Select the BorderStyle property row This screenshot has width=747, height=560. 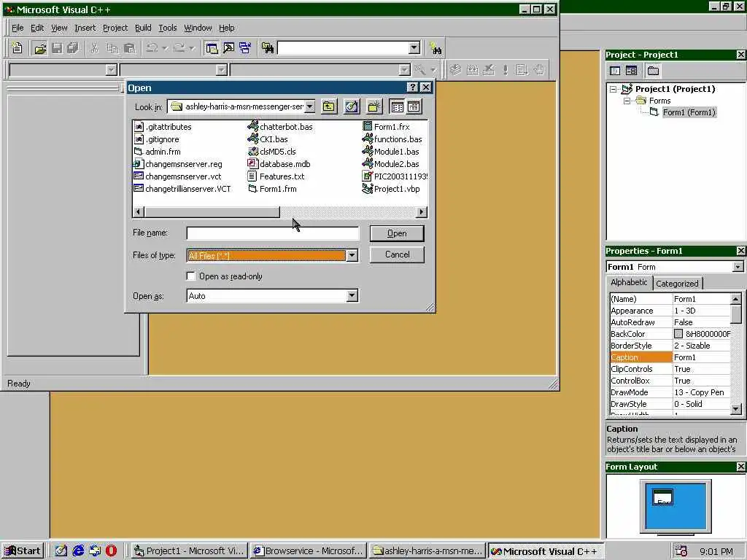pos(670,346)
